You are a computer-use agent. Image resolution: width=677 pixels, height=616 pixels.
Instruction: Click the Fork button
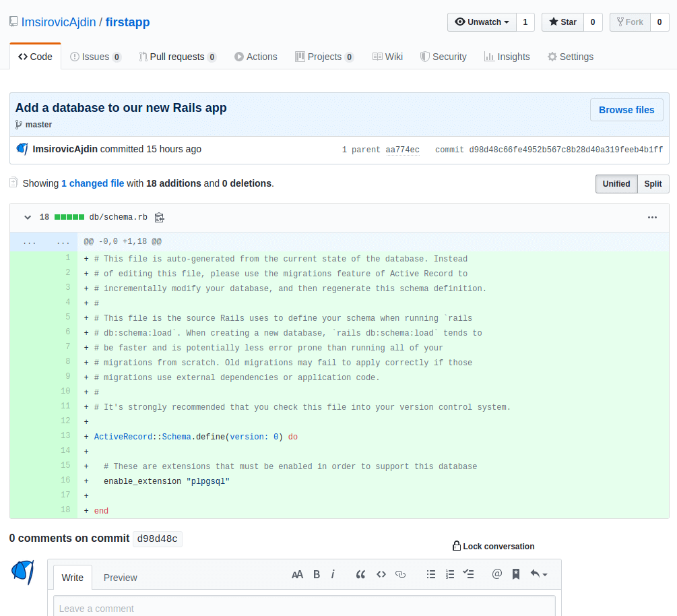[630, 22]
